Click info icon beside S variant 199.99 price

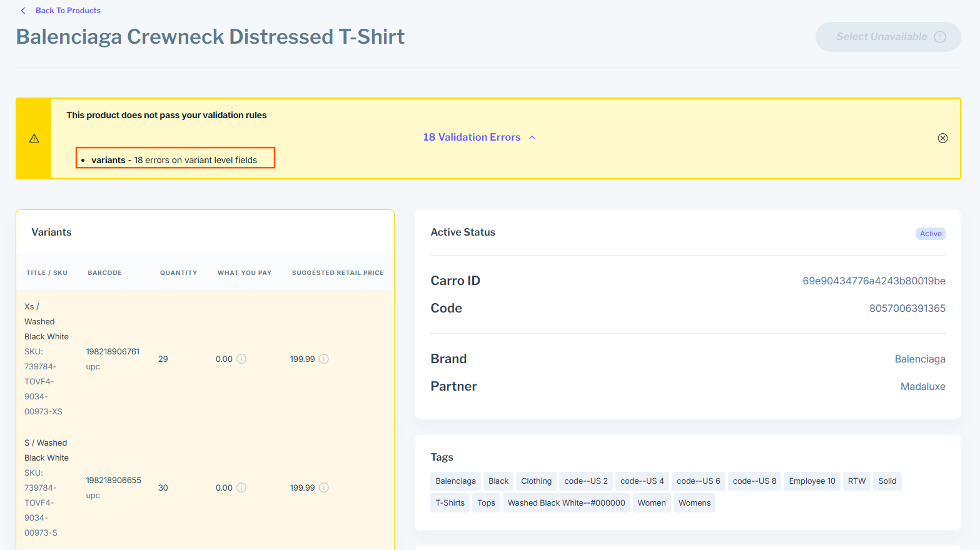(324, 487)
